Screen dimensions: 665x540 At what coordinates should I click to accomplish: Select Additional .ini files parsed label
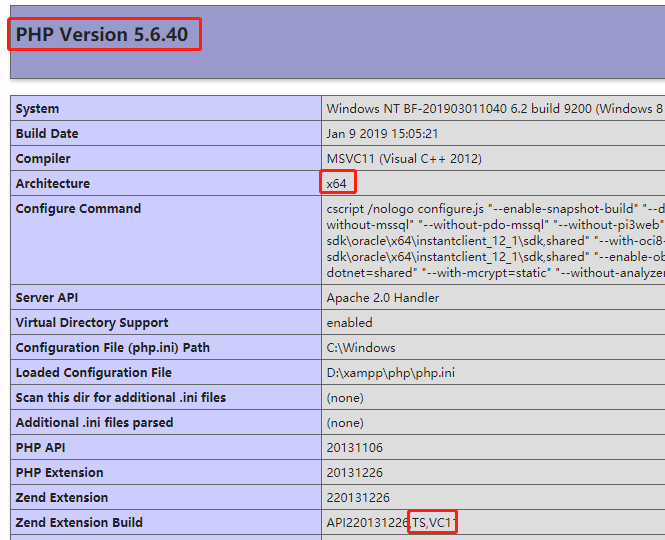[94, 422]
